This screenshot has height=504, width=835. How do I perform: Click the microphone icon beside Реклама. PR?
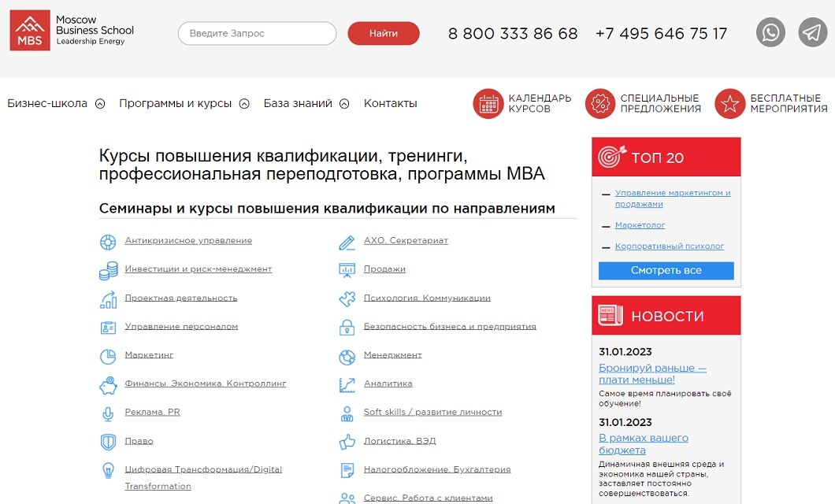[108, 413]
